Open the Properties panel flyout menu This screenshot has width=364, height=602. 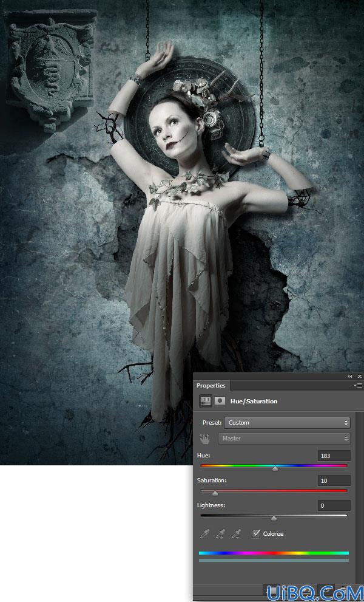coord(357,386)
